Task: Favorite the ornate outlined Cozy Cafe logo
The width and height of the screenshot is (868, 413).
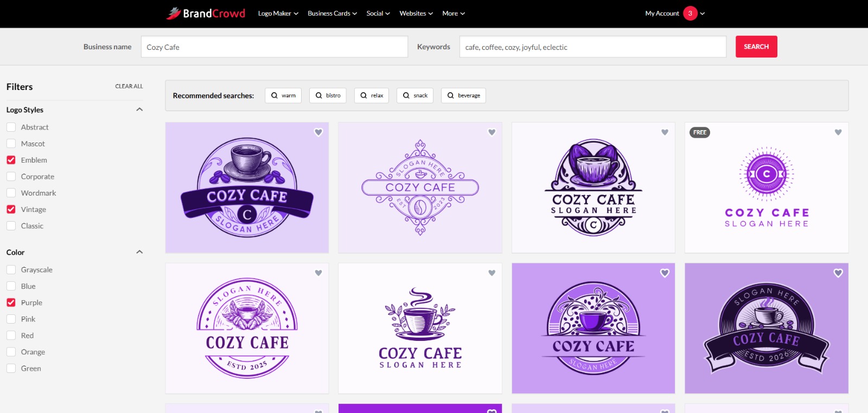Action: (x=492, y=132)
